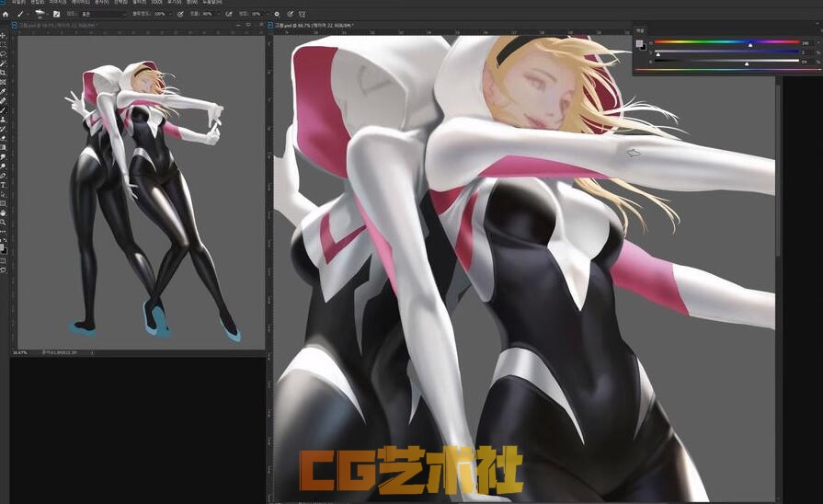
Task: Select the Lasso tool
Action: pos(3,53)
